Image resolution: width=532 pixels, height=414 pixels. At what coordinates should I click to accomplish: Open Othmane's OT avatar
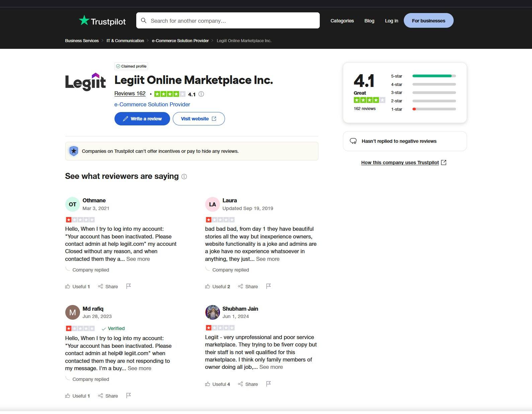(x=72, y=204)
